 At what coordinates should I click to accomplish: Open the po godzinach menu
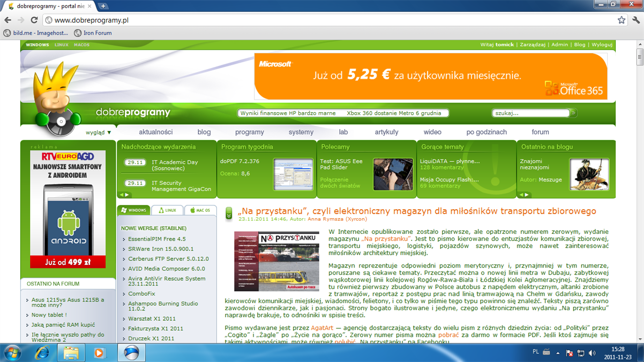click(487, 132)
